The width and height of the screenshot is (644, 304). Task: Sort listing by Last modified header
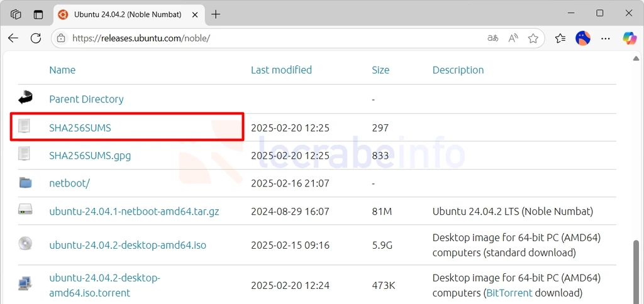point(281,70)
